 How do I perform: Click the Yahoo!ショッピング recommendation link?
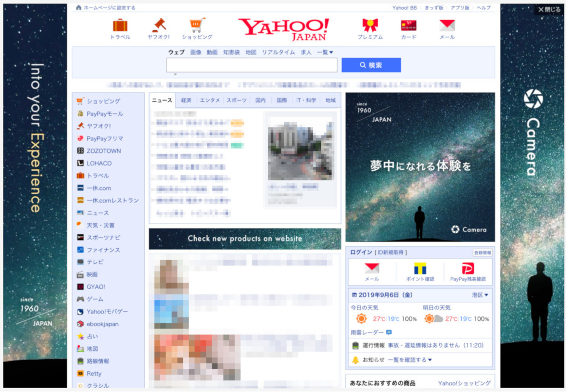coord(464,383)
